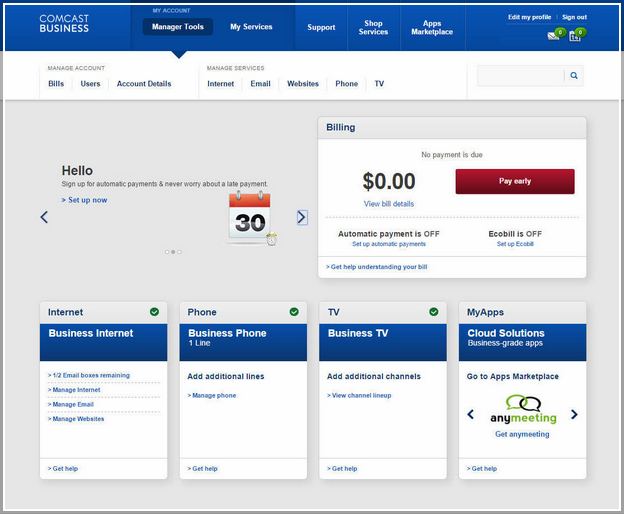Open the Manage Websites link

click(76, 419)
